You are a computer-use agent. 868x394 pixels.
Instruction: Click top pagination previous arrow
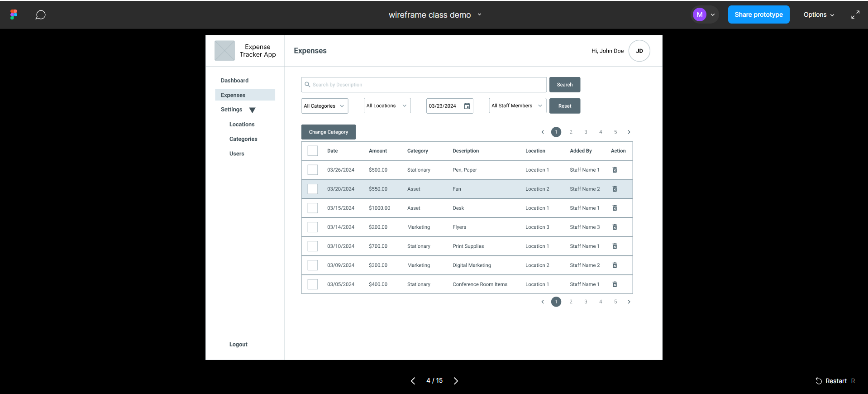click(x=543, y=132)
